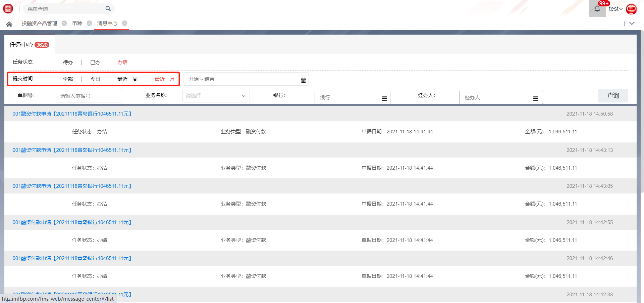Open the 银行 list picker icon

click(384, 98)
